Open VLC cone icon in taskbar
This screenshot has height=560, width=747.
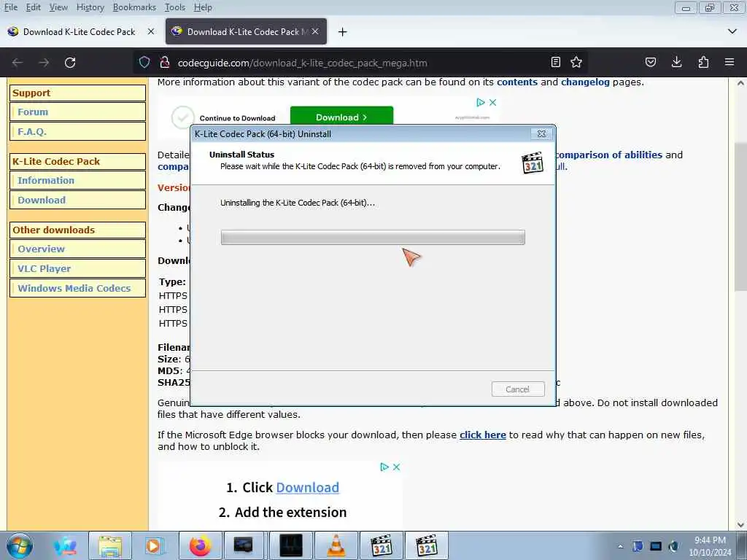[336, 545]
